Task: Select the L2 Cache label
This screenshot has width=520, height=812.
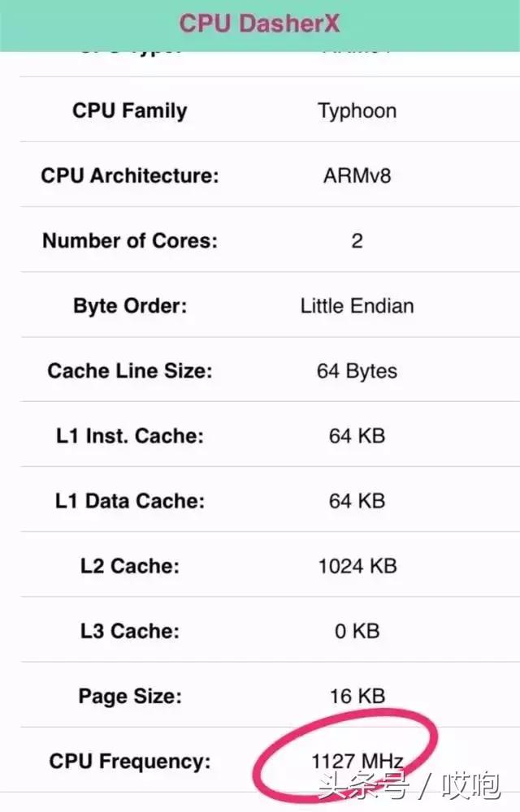Action: click(130, 566)
